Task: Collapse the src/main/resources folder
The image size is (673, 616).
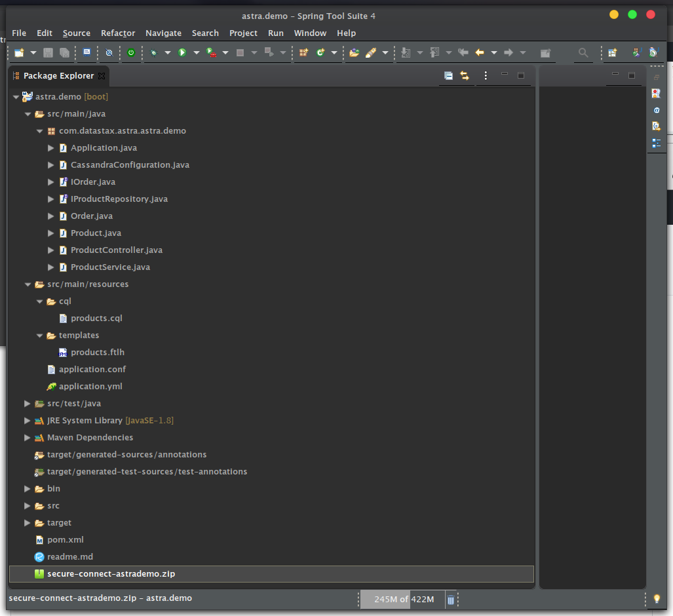Action: pos(28,284)
